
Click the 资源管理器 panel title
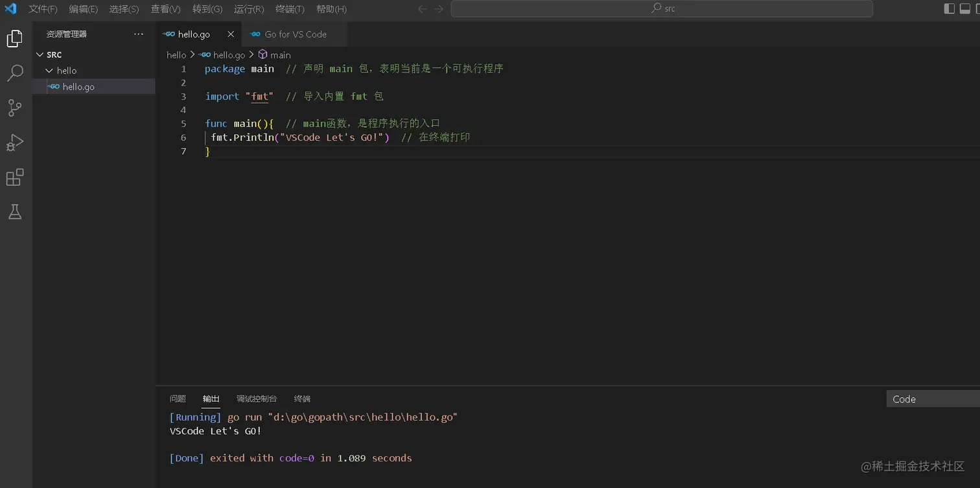(66, 34)
